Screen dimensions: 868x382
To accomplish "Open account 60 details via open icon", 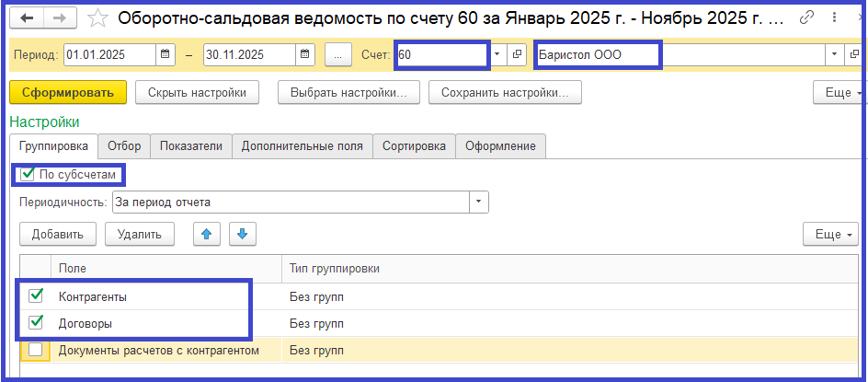I will coord(516,55).
